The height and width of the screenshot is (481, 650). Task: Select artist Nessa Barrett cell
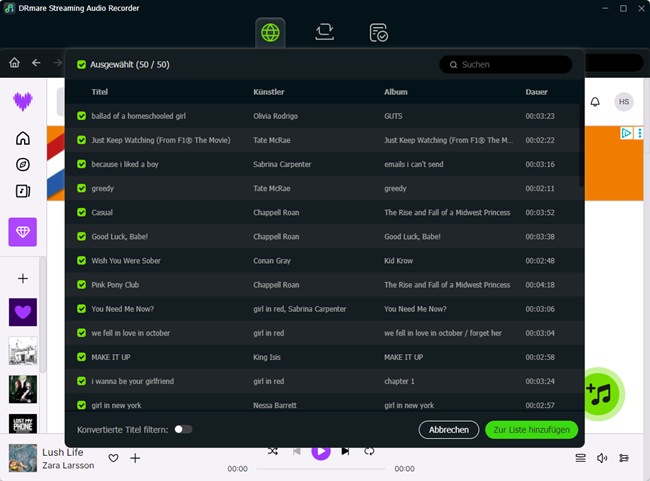click(x=275, y=405)
